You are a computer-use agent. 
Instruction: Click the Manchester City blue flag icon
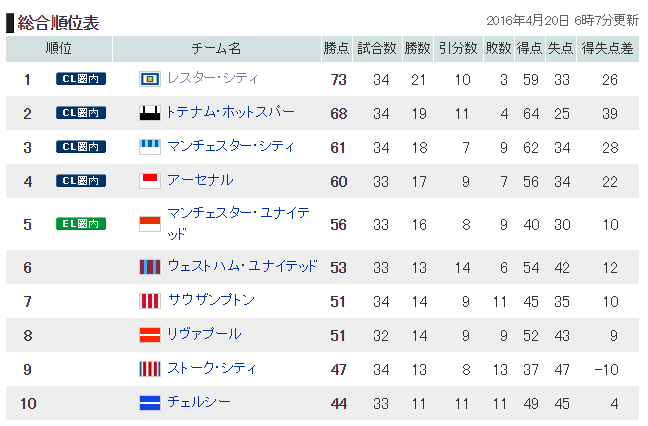click(150, 147)
